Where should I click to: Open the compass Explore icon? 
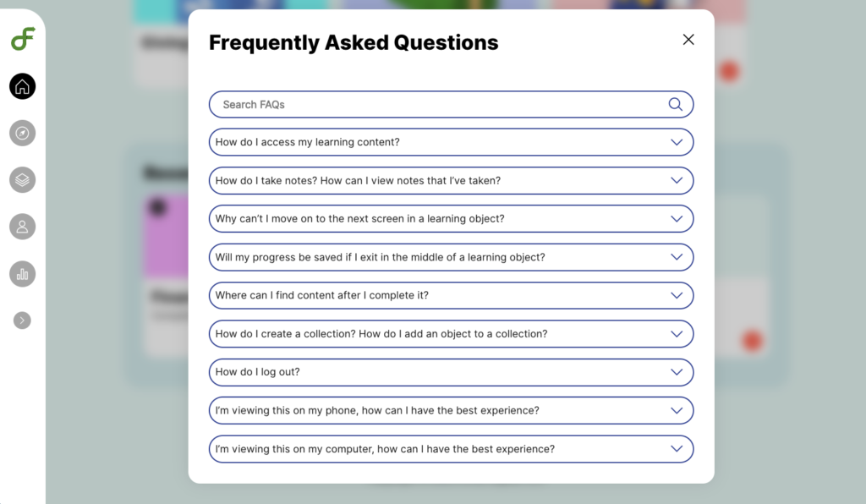pos(23,133)
